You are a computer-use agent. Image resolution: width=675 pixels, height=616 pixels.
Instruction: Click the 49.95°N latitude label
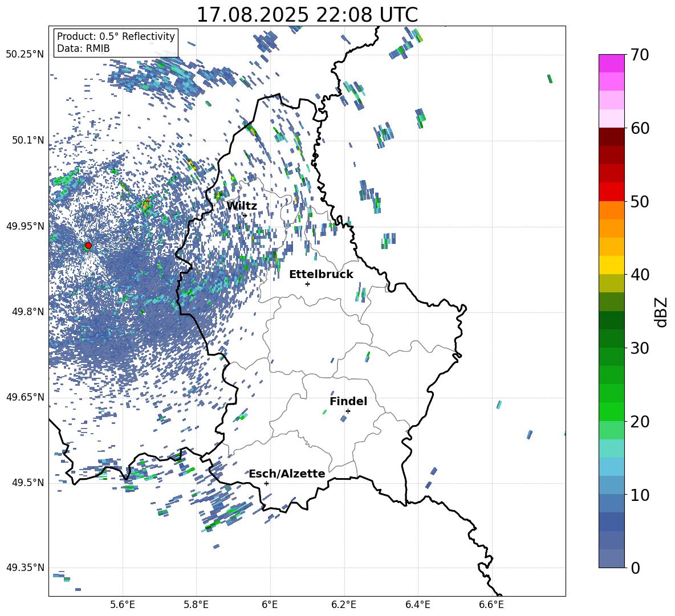click(25, 226)
